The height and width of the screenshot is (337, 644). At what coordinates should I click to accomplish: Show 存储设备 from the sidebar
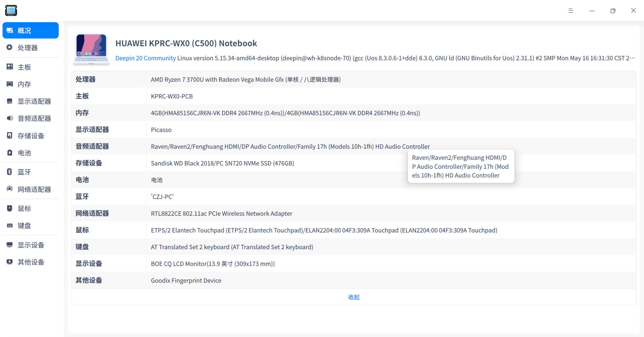point(31,136)
